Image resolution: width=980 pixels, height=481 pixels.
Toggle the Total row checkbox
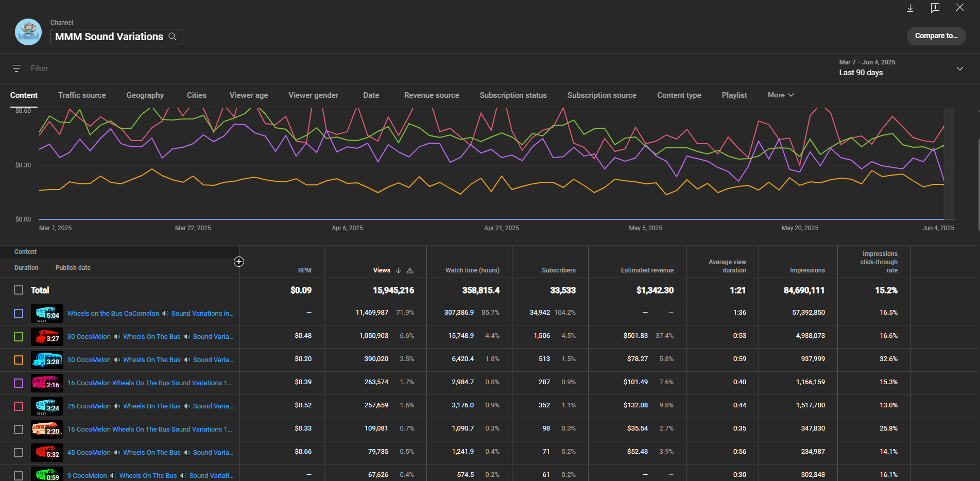coord(19,290)
